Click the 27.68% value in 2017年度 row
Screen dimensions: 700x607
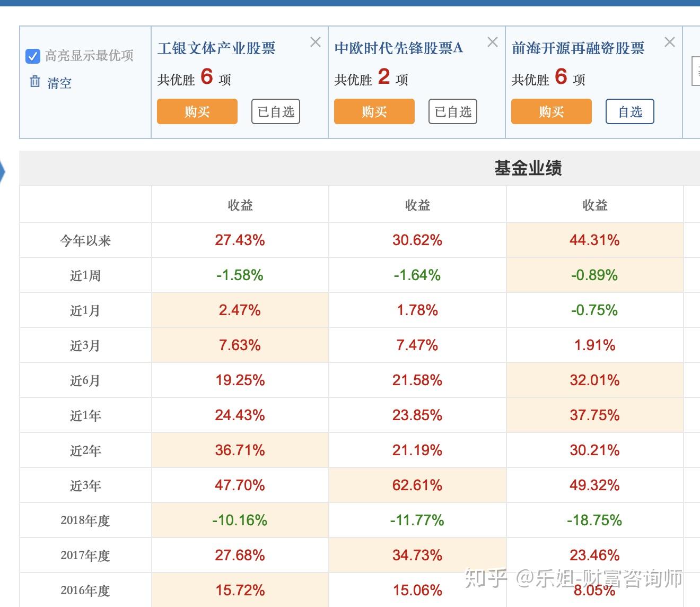tap(240, 555)
